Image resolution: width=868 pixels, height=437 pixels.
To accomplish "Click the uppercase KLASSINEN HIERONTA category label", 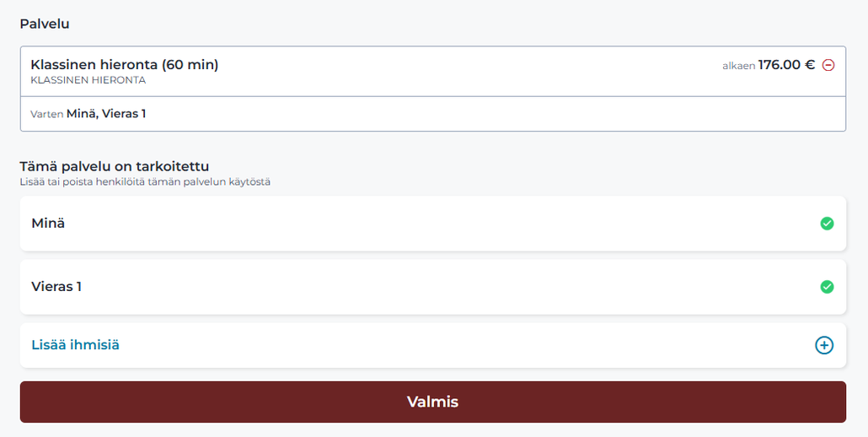I will pyautogui.click(x=88, y=80).
